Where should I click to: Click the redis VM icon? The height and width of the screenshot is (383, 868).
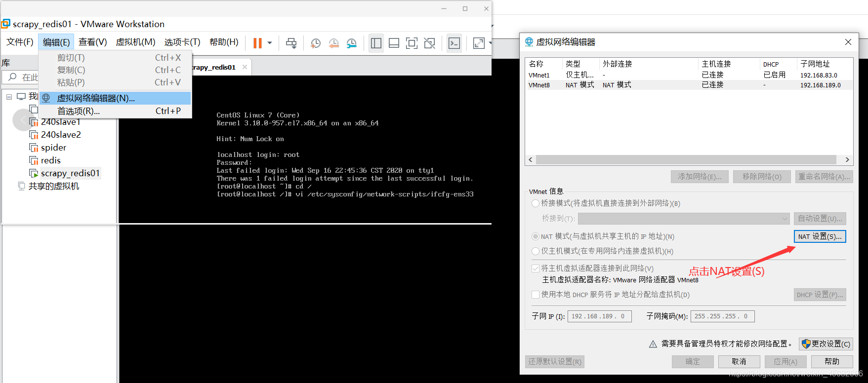click(x=34, y=160)
